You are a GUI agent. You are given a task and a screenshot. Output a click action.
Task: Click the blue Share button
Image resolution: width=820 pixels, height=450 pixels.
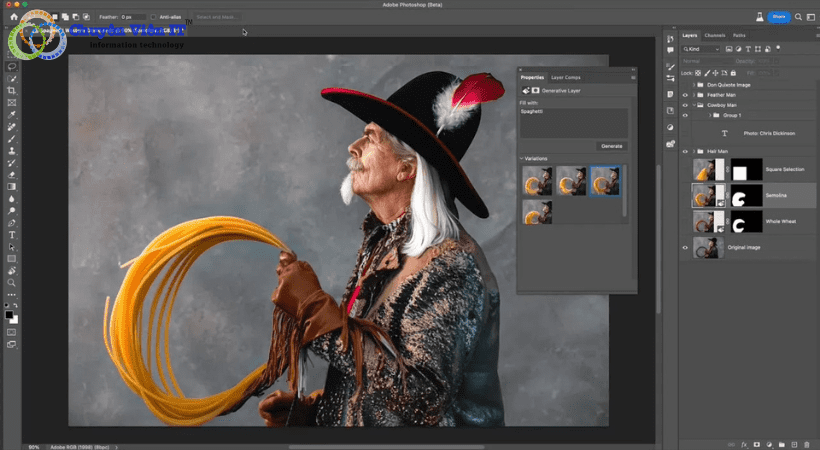pyautogui.click(x=778, y=17)
